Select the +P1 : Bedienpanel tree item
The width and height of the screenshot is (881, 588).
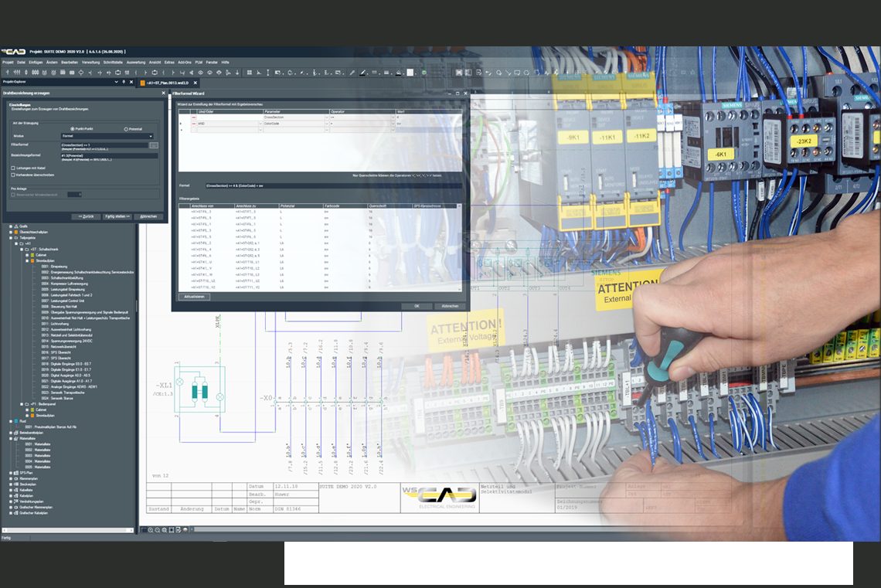[x=43, y=404]
